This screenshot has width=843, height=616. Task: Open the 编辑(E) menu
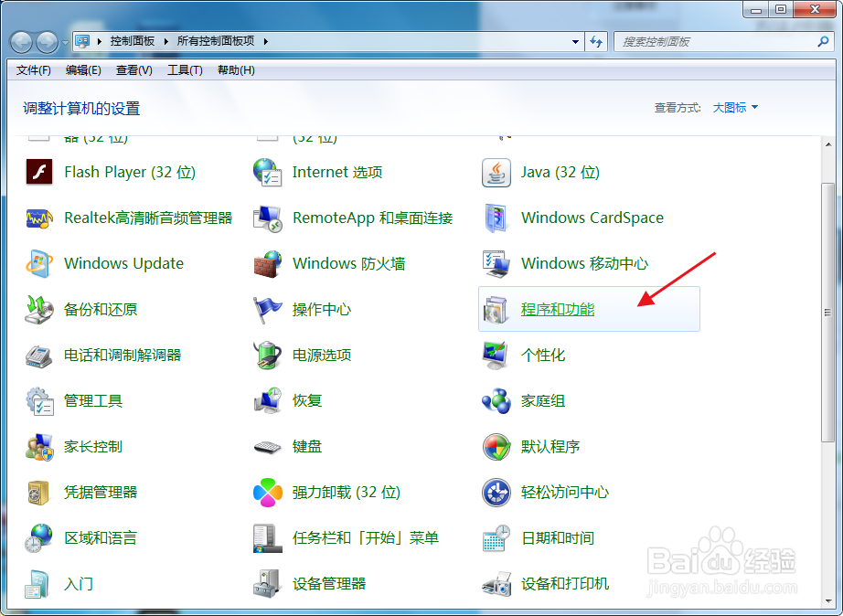(x=83, y=70)
